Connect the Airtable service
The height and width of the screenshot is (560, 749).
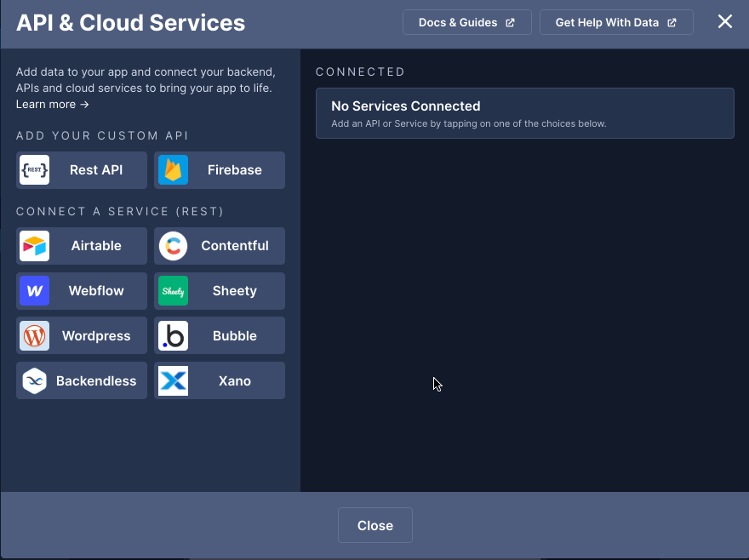click(82, 246)
